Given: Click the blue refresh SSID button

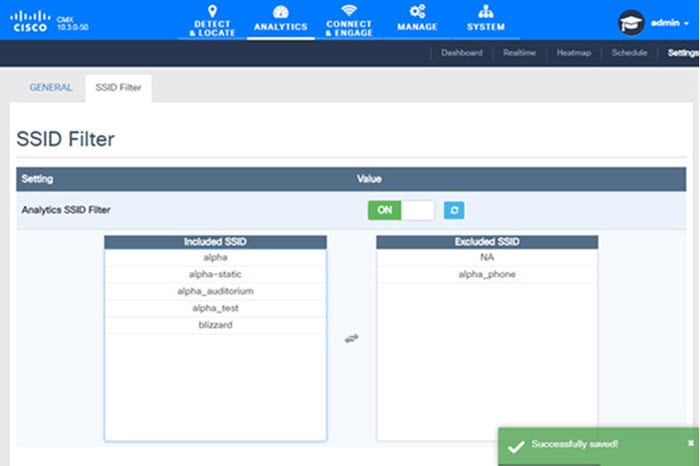Looking at the screenshot, I should (x=454, y=210).
